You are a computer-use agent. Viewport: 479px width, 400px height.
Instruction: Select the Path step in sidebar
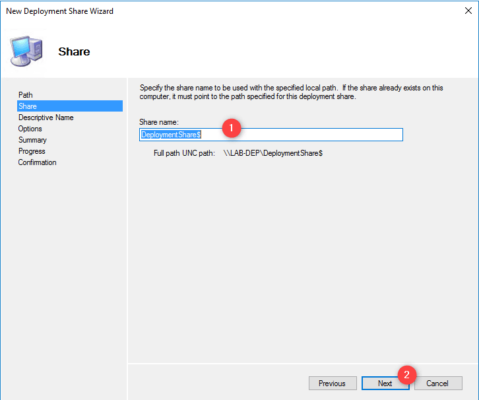pos(26,95)
